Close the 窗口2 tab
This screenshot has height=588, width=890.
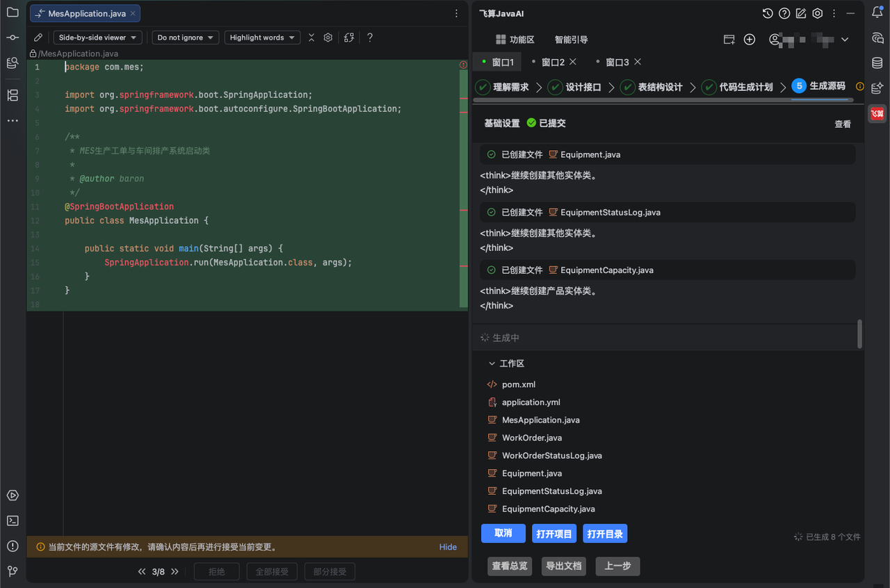(573, 62)
